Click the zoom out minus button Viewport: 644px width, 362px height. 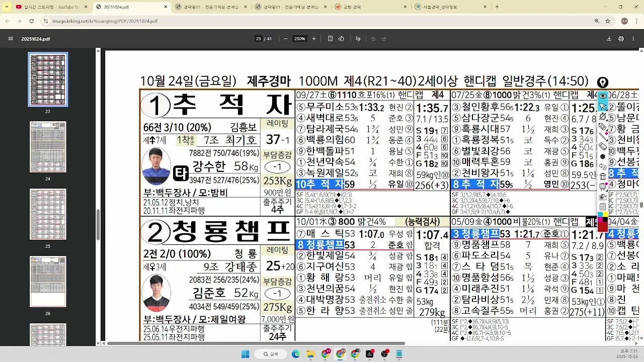(x=285, y=39)
